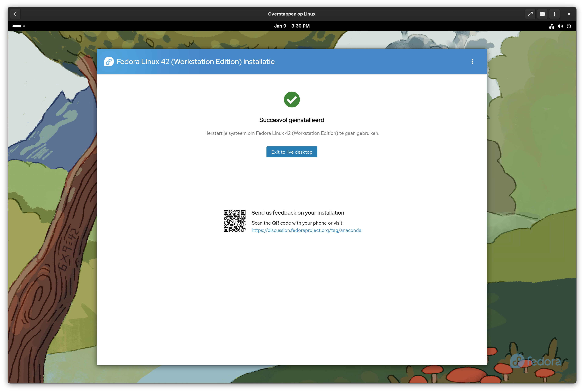Screen dimensions: 584x392
Task: Open the GNOME Activities workspace indicator
Action: pos(19,26)
